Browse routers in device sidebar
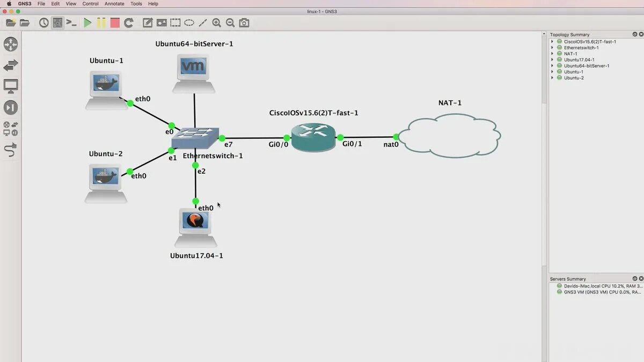The height and width of the screenshot is (362, 644). [11, 45]
